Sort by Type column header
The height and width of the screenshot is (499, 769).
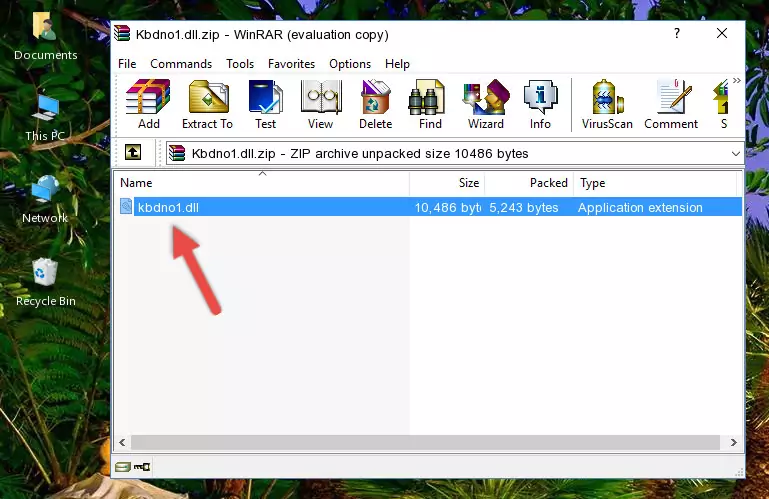pos(655,183)
